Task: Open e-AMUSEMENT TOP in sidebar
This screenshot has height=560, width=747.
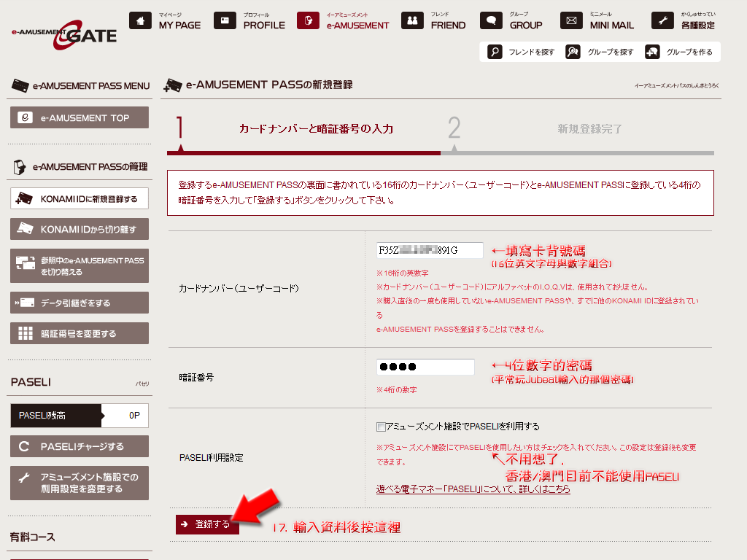Action: pyautogui.click(x=80, y=117)
